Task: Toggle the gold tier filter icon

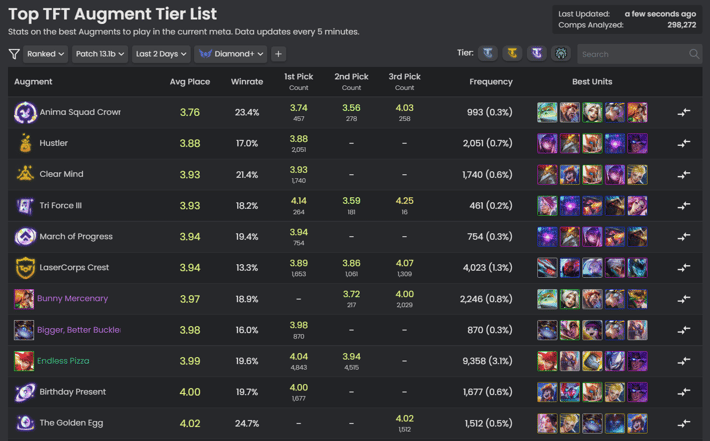Action: pyautogui.click(x=512, y=53)
